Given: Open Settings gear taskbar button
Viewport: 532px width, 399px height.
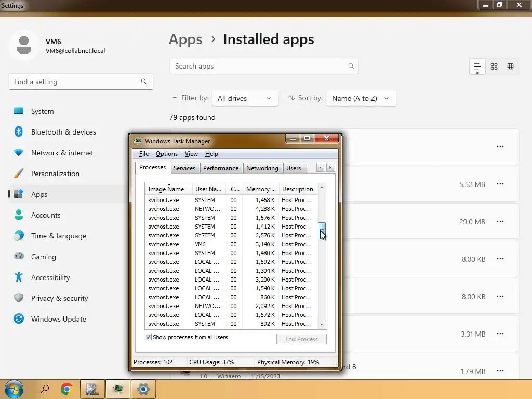Looking at the screenshot, I should pos(143,389).
